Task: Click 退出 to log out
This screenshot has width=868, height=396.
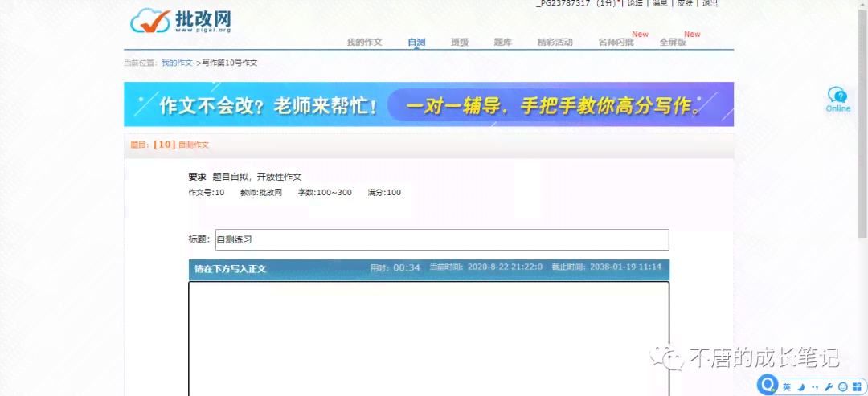Action: [x=710, y=3]
